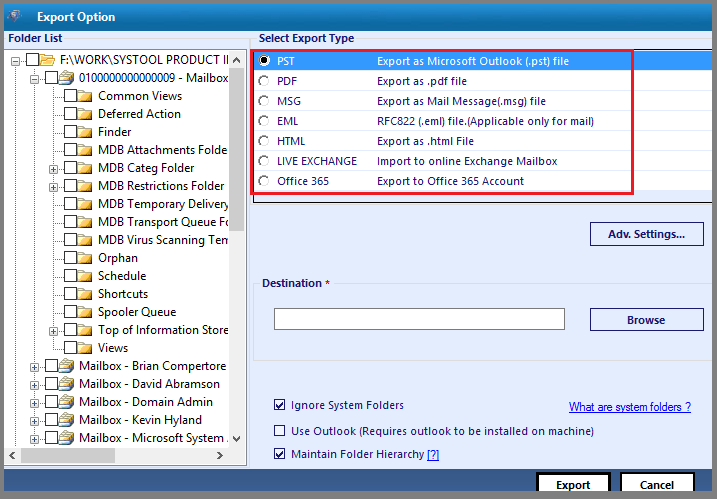Click the folder icon beside Schedule

85,276
